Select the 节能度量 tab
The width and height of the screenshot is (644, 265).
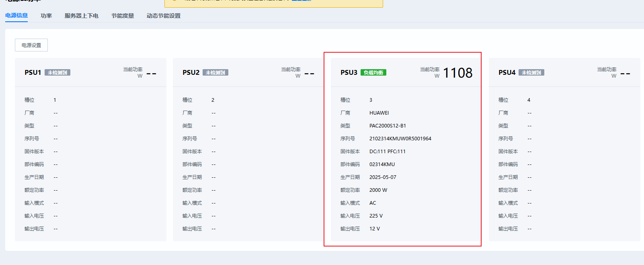point(123,16)
